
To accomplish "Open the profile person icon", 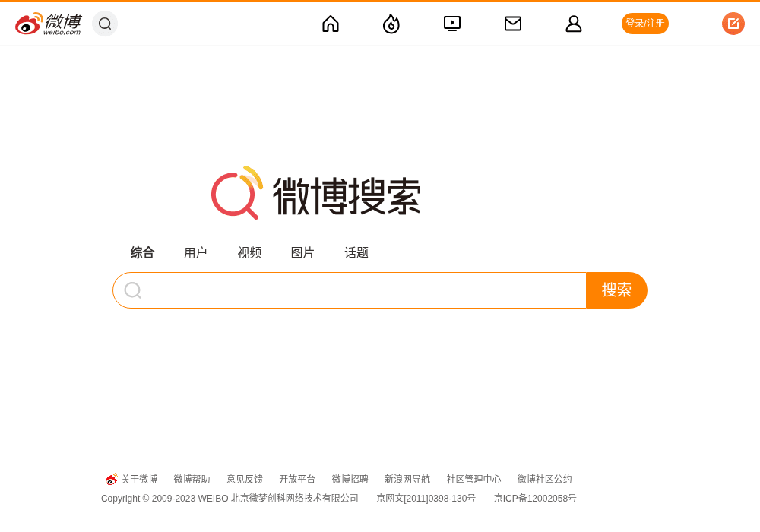I will click(x=573, y=24).
